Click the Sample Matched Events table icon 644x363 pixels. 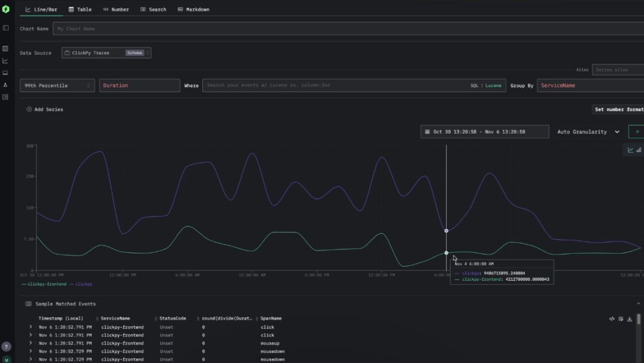[29, 304]
